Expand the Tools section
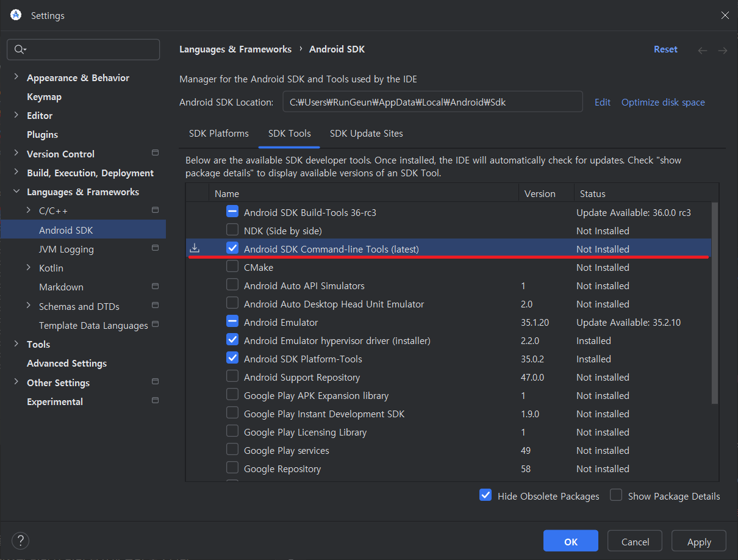 click(x=16, y=344)
